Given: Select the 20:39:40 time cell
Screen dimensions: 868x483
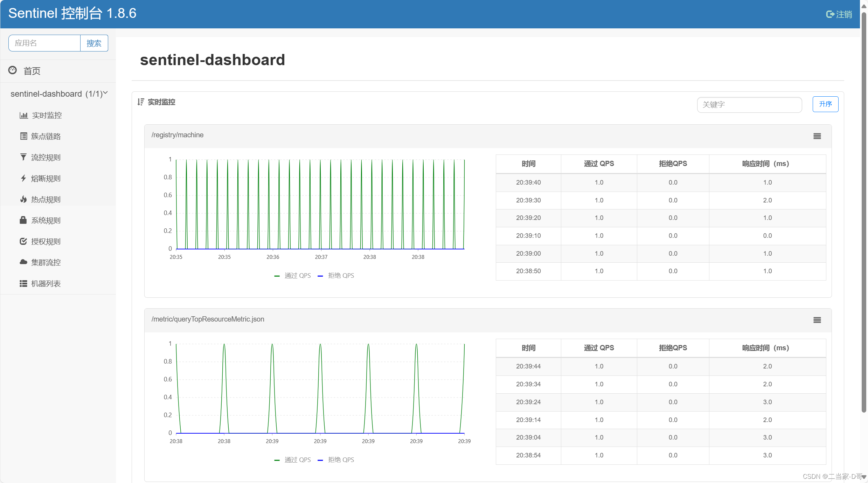Looking at the screenshot, I should pyautogui.click(x=528, y=182).
